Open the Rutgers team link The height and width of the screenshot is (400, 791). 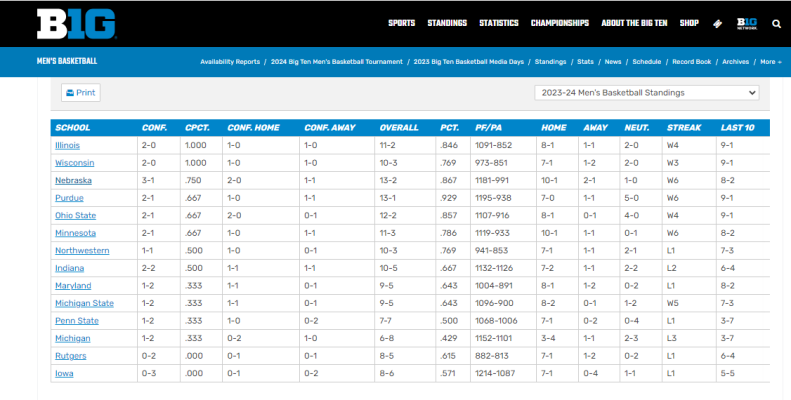tap(71, 356)
